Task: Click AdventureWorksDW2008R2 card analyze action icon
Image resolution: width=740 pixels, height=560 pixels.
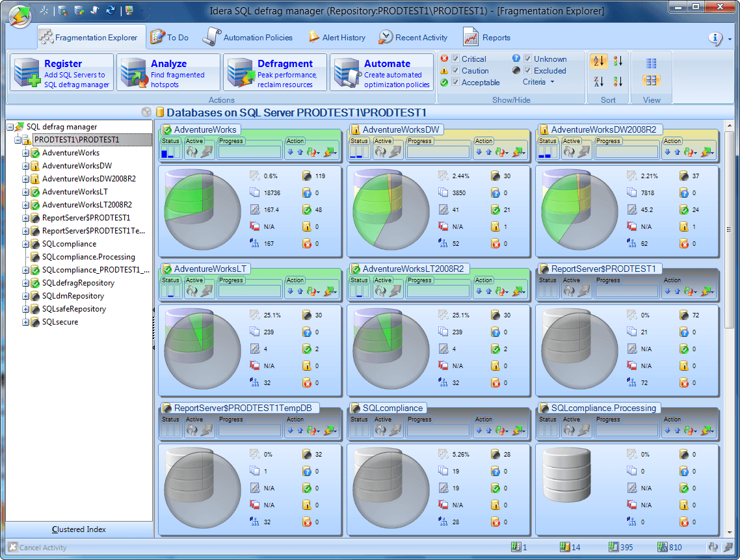Action: pyautogui.click(x=689, y=152)
